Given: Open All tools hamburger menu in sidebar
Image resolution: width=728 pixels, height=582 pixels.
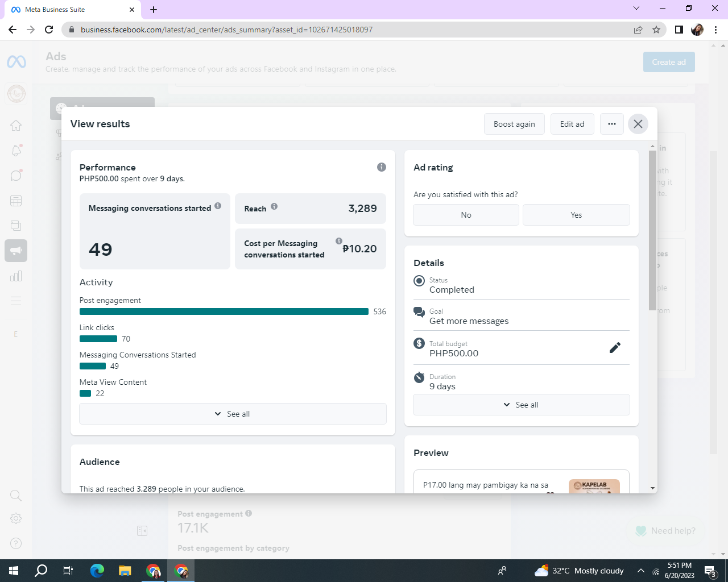Looking at the screenshot, I should pos(16,301).
